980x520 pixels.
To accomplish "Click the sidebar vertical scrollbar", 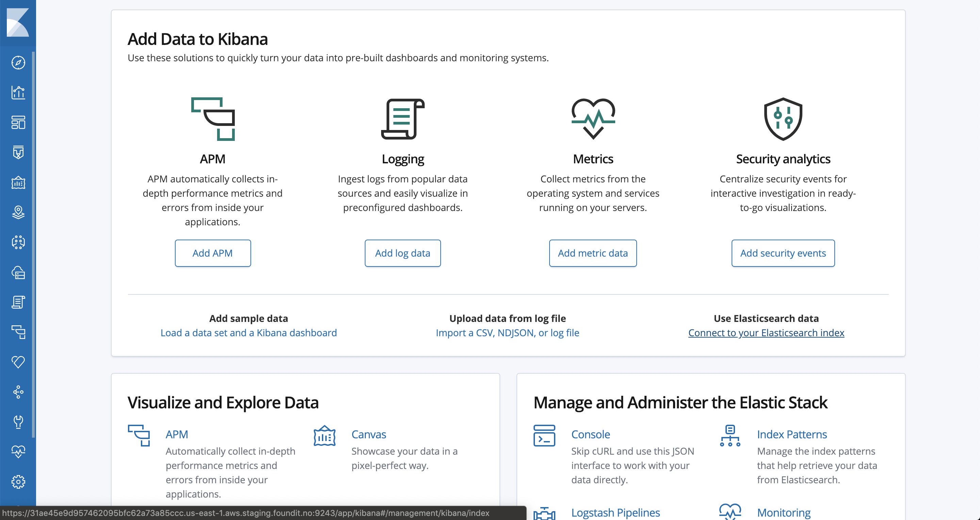I will pos(34,243).
